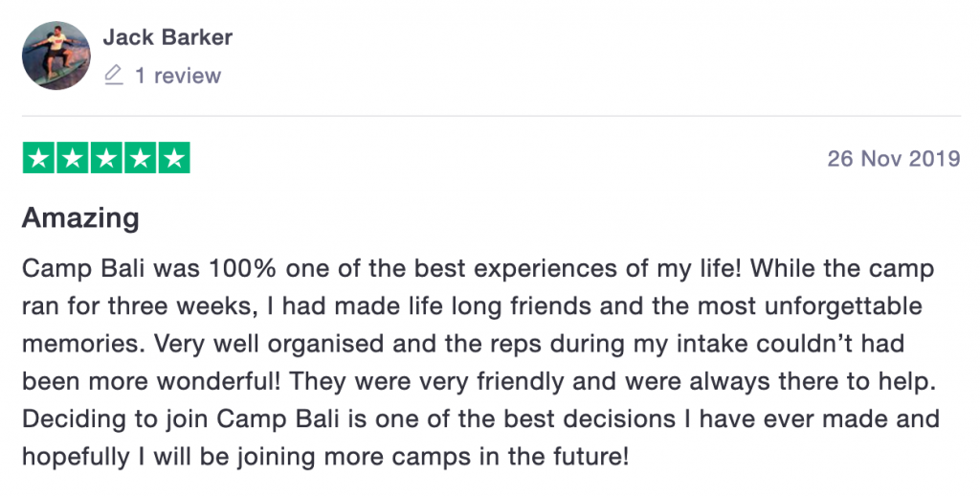The image size is (980, 497).
Task: Click the pencil review icon
Action: coord(114,75)
